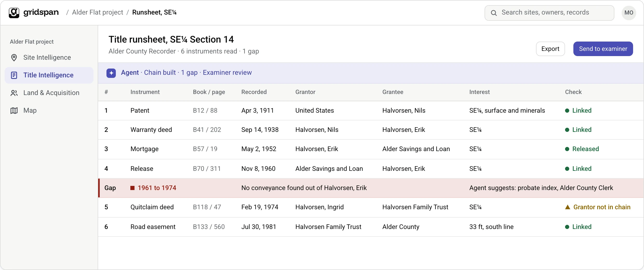Focus the search sites, owners, records field
644x270 pixels.
pos(549,13)
